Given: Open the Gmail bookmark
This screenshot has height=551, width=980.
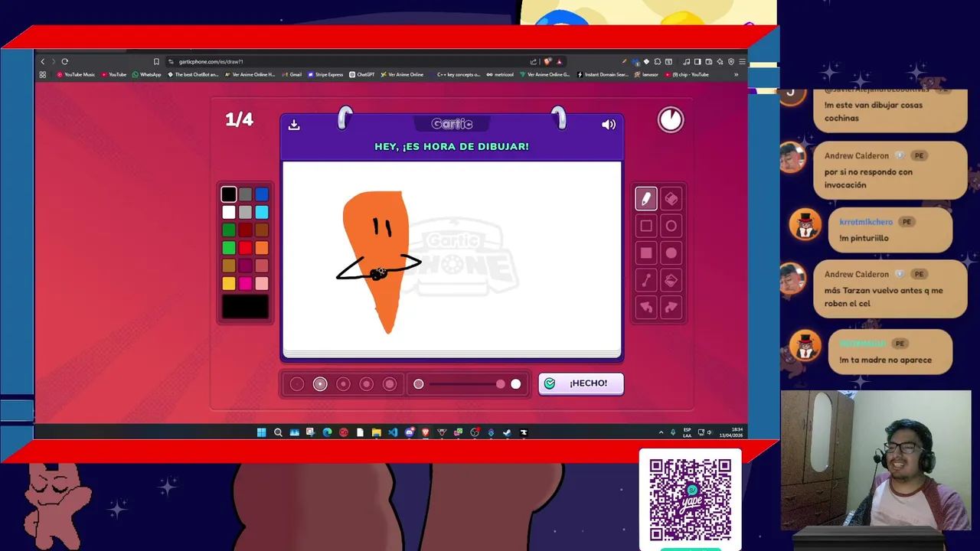Looking at the screenshot, I should click(x=292, y=75).
